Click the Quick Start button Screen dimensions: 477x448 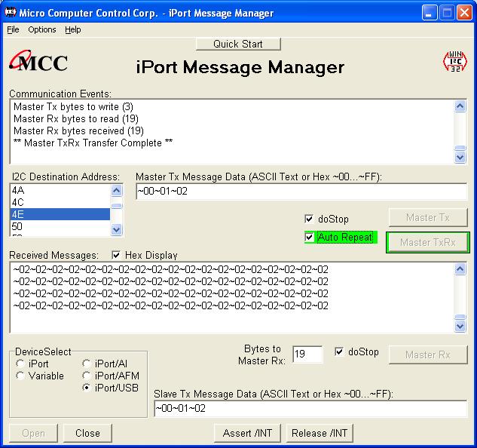coord(238,44)
